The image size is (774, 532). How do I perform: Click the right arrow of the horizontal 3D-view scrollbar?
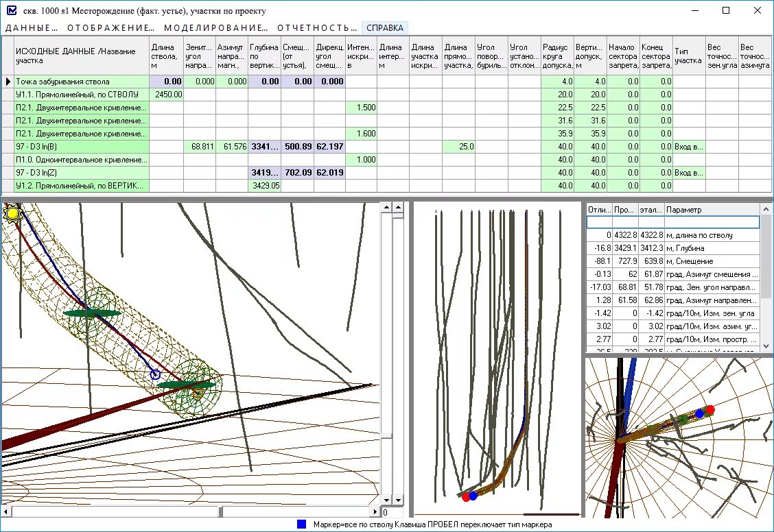pyautogui.click(x=375, y=512)
